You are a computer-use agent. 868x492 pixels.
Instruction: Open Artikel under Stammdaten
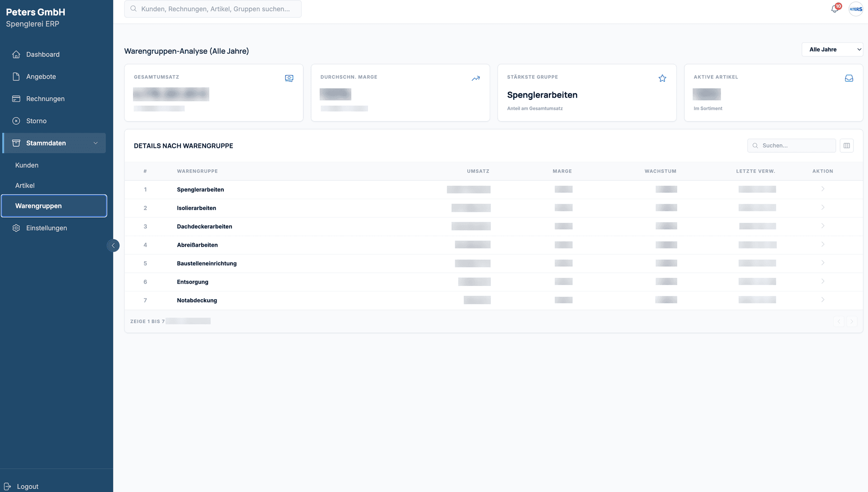tap(54, 185)
